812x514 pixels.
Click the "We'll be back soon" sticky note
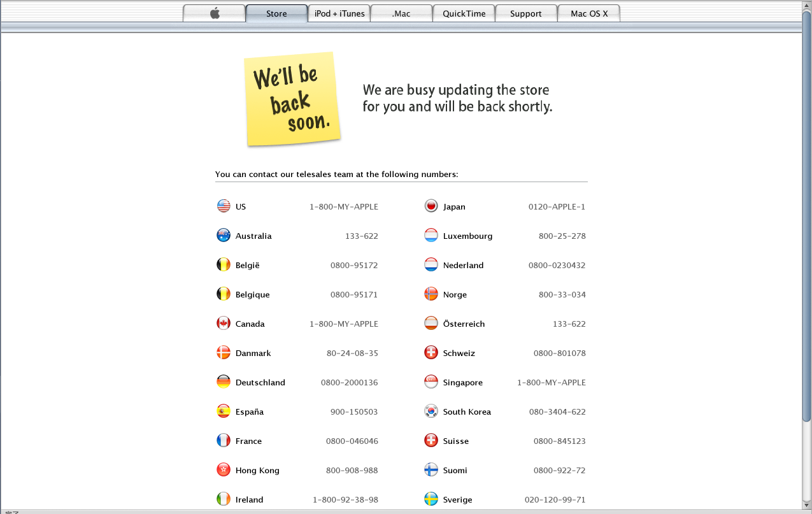click(292, 99)
